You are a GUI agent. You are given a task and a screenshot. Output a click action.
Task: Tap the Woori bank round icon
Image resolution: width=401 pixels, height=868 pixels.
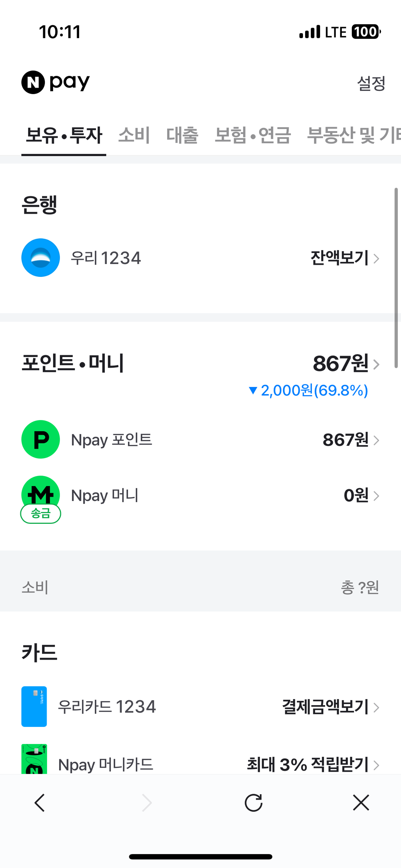(x=41, y=258)
